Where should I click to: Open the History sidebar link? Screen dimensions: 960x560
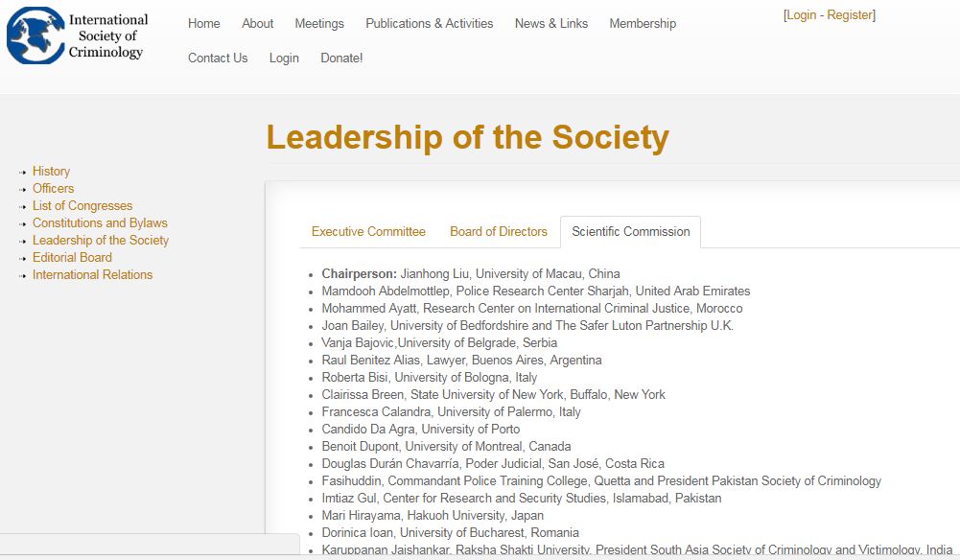click(51, 171)
